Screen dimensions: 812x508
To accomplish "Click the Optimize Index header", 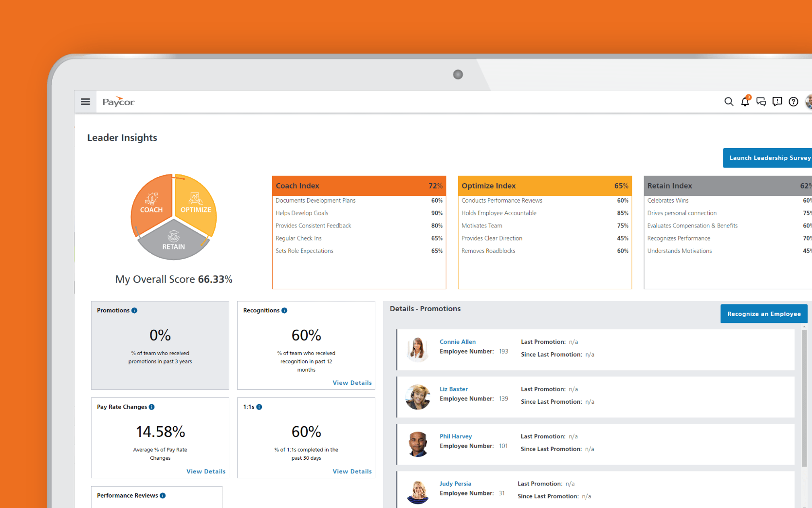I will 545,186.
